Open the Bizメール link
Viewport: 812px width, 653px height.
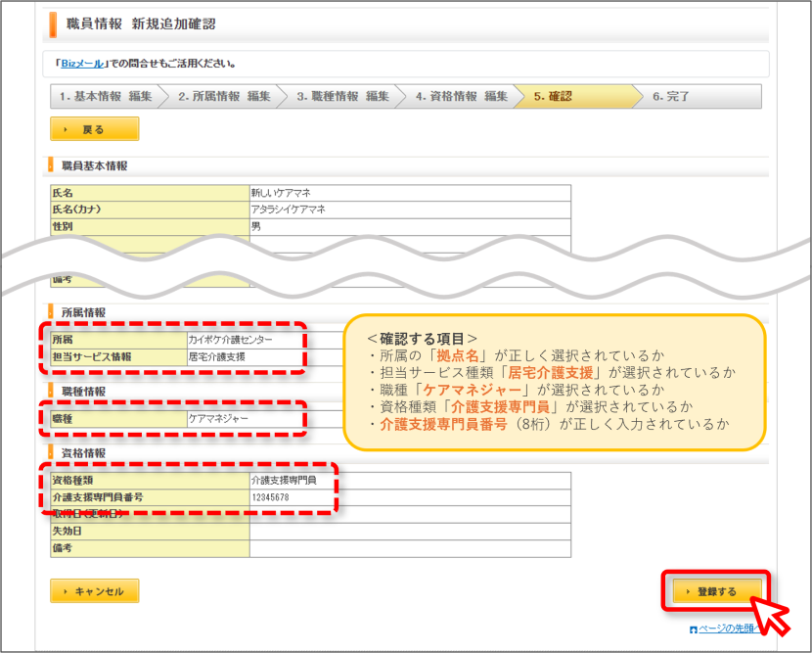82,64
